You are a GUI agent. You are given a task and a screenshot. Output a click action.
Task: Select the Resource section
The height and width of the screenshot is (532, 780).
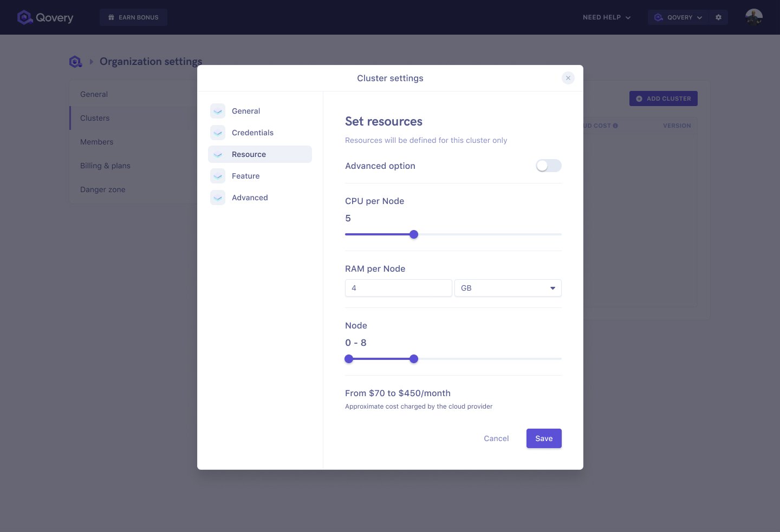pyautogui.click(x=260, y=154)
